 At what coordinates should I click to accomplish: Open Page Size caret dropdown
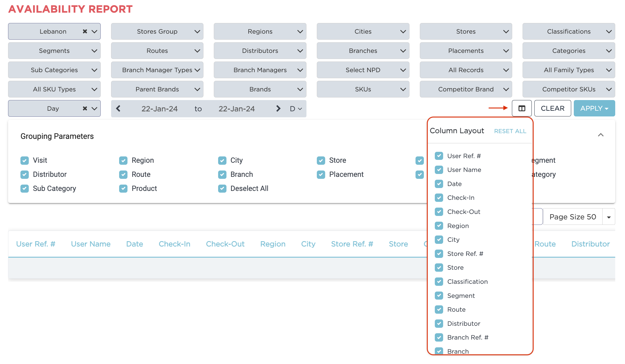pos(609,217)
